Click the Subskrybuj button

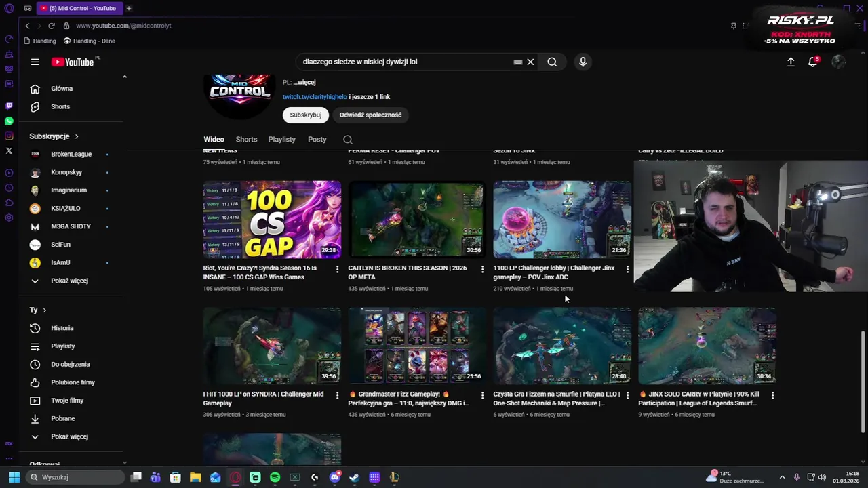click(x=306, y=115)
